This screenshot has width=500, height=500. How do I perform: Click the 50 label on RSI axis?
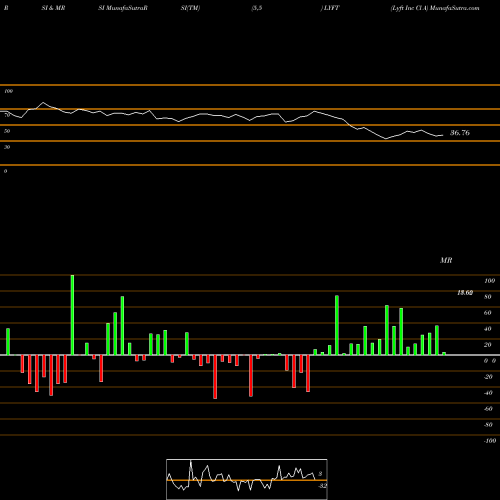pos(7,131)
